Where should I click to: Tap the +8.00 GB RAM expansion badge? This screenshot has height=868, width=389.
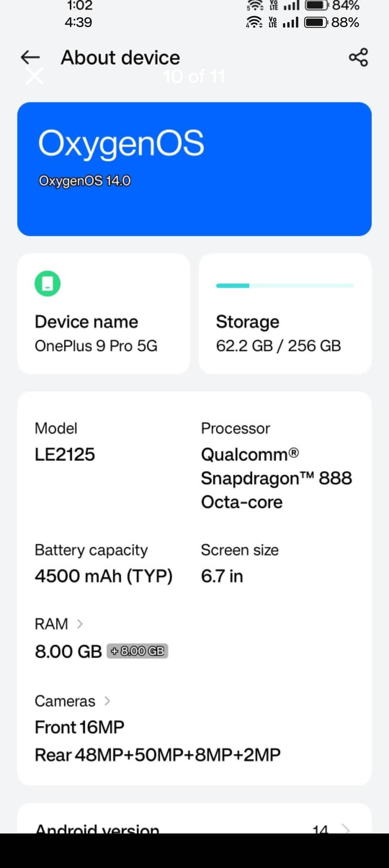pos(138,651)
